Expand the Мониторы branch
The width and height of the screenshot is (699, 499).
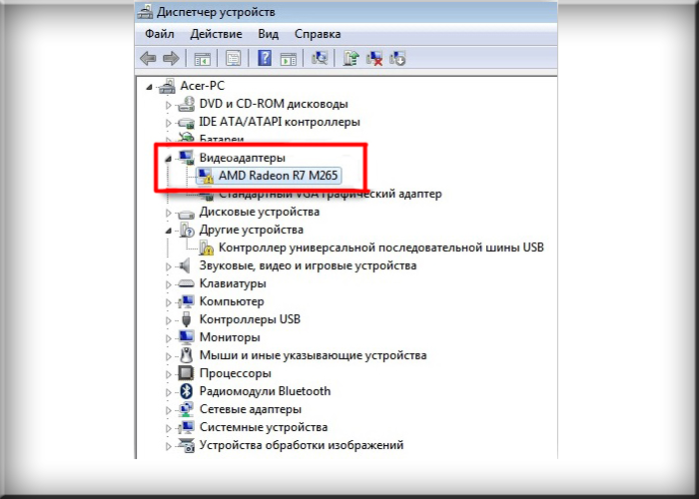click(x=169, y=338)
